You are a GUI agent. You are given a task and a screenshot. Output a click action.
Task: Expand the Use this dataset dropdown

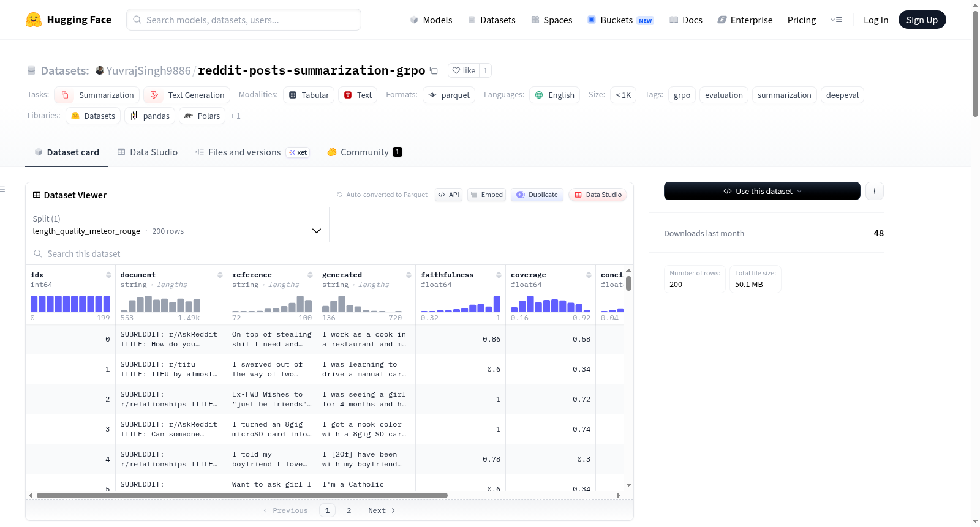762,191
